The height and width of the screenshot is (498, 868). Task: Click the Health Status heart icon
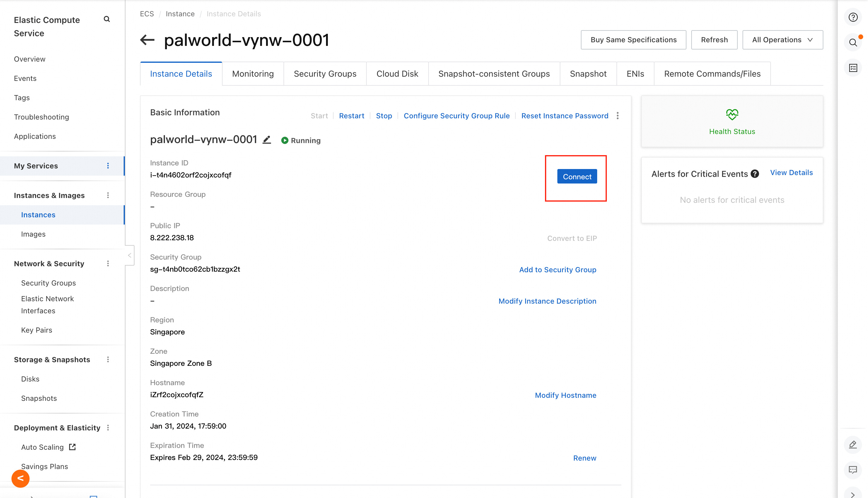coord(732,114)
